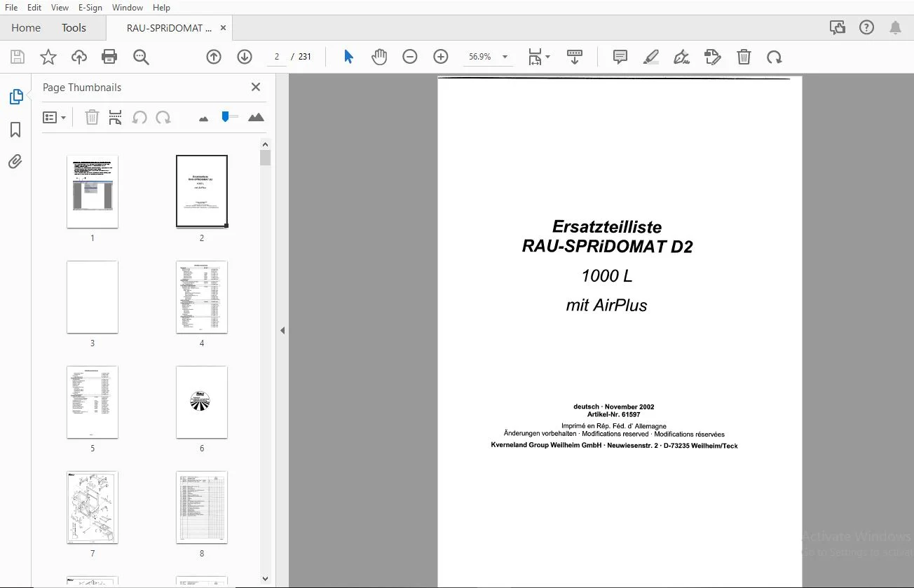Open the File menu
Screen dimensions: 914x588
tap(11, 8)
